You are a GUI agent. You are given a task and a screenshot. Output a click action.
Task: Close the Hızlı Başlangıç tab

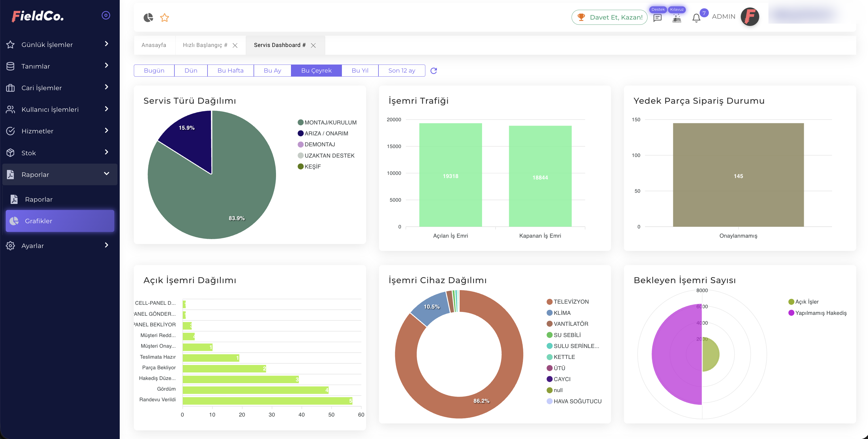tap(235, 45)
